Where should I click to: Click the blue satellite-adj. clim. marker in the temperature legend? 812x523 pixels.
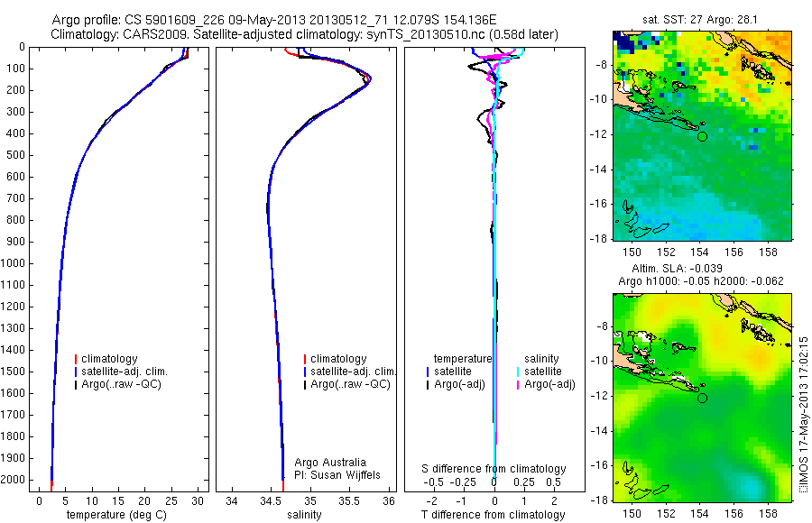pyautogui.click(x=76, y=372)
